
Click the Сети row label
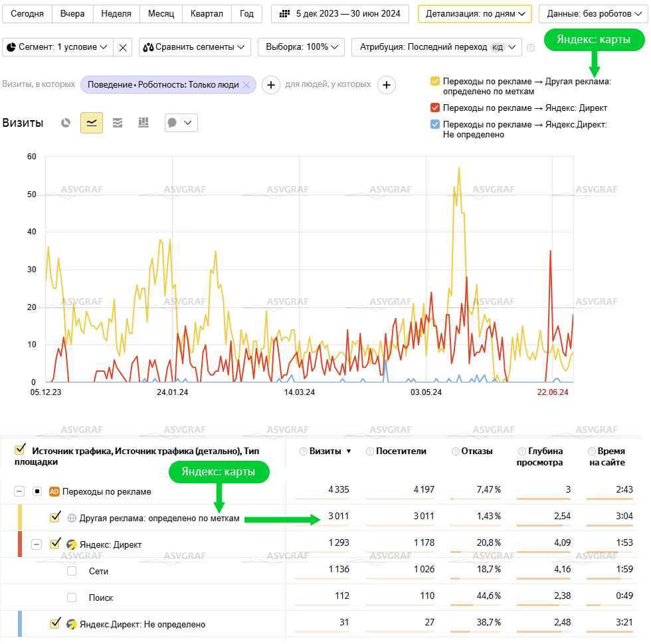(98, 572)
